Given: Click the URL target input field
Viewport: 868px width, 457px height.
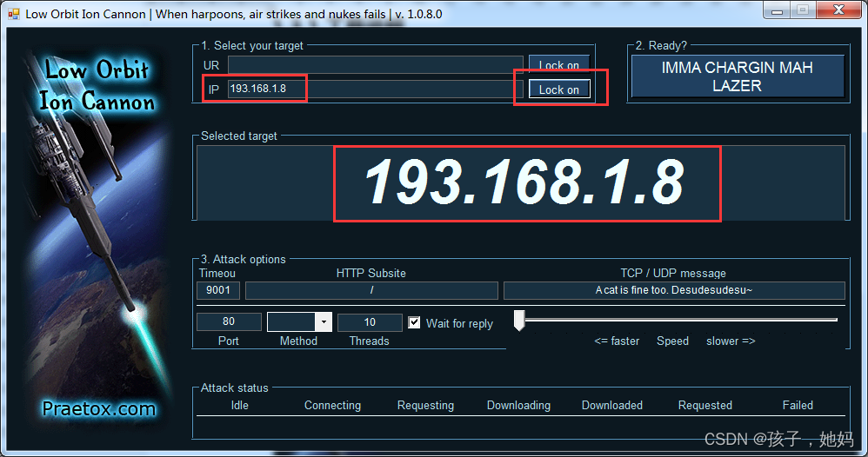Looking at the screenshot, I should pyautogui.click(x=375, y=65).
